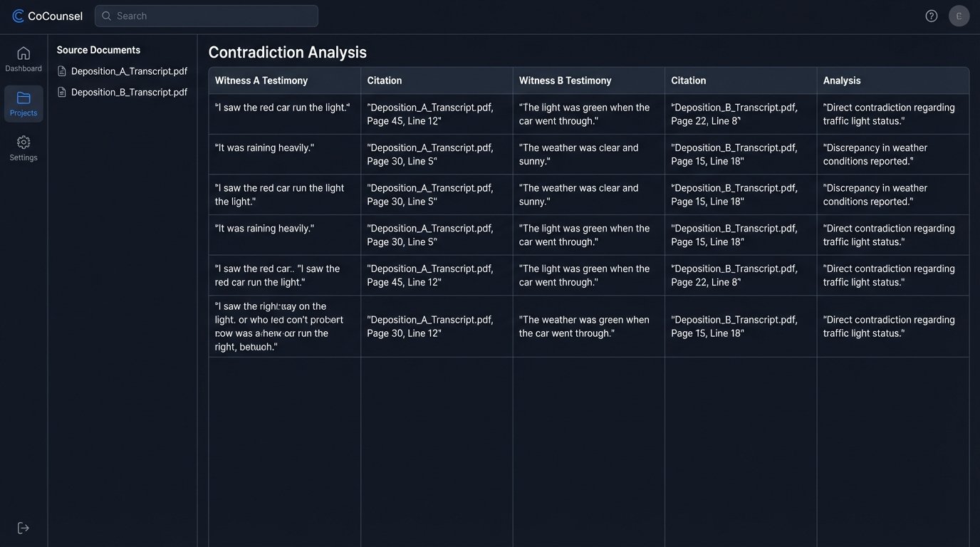Viewport: 980px width, 547px height.
Task: Click the Witness A Testimony column header
Action: [261, 80]
